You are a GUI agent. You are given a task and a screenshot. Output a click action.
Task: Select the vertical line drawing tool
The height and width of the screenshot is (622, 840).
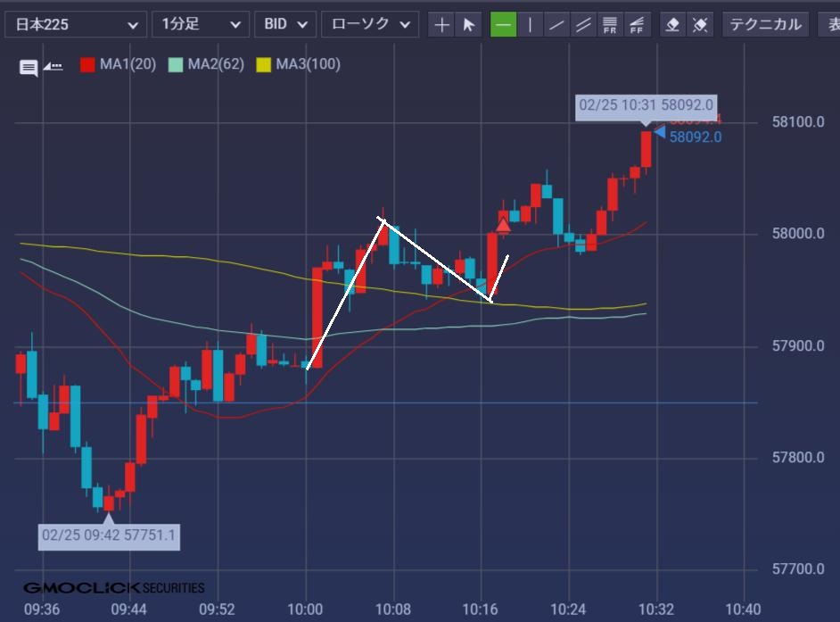pos(531,25)
